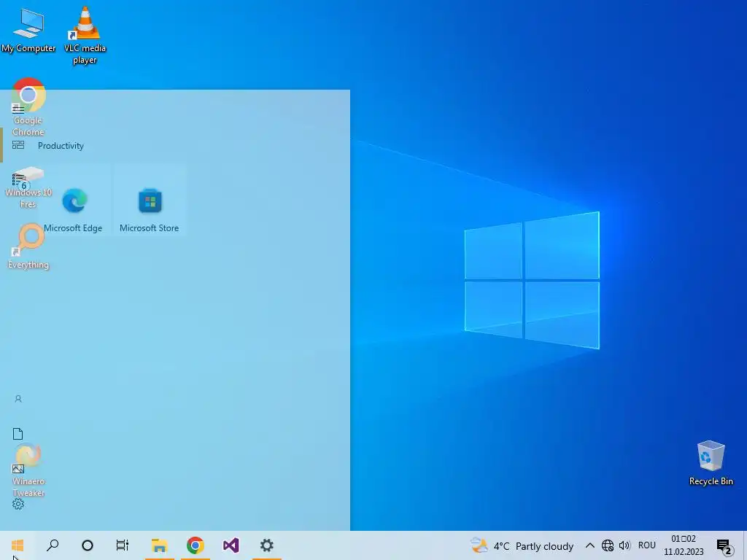The height and width of the screenshot is (560, 747).
Task: Open taskbar Search magnifier
Action: pos(53,545)
